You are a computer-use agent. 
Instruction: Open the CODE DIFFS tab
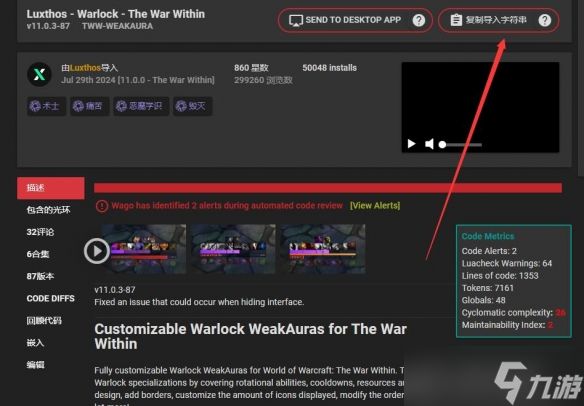pos(51,299)
